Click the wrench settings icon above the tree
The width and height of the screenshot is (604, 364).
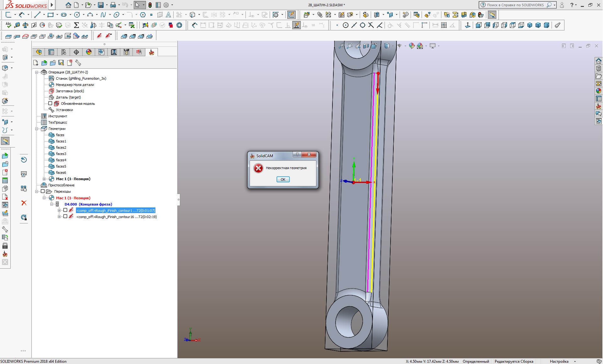[x=78, y=63]
